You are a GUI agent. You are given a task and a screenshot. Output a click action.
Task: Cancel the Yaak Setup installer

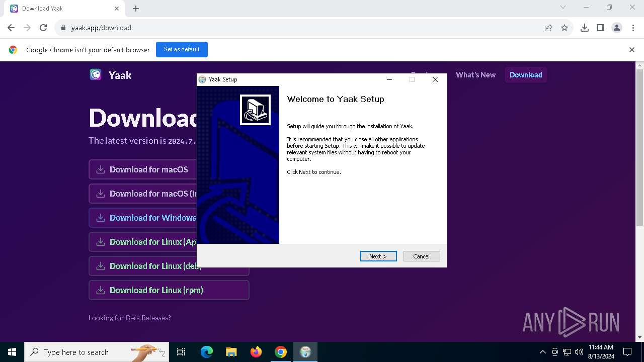422,256
